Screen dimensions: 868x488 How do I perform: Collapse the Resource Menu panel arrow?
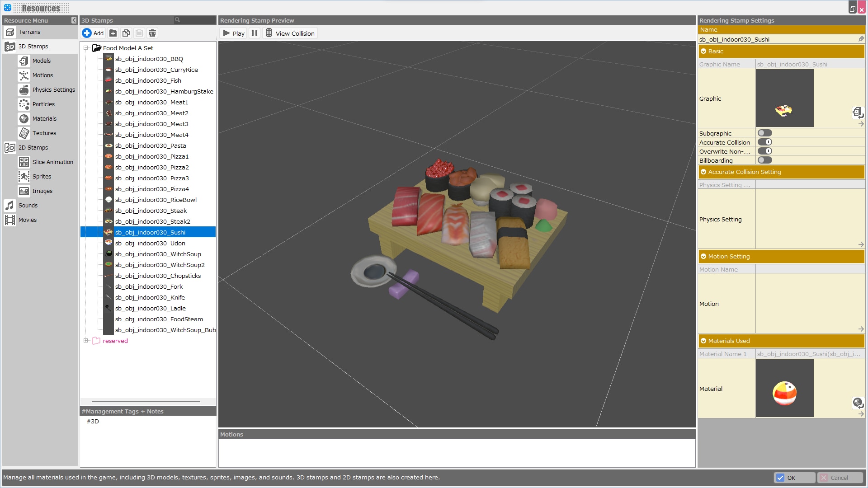coord(74,20)
